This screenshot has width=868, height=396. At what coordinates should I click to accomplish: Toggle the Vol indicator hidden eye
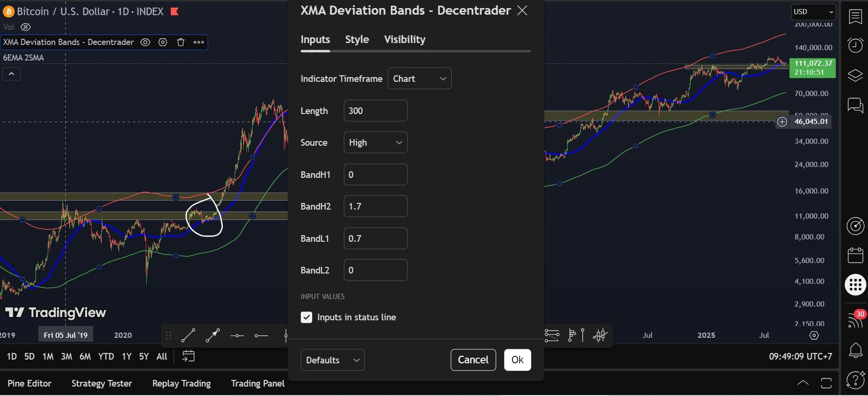(26, 27)
